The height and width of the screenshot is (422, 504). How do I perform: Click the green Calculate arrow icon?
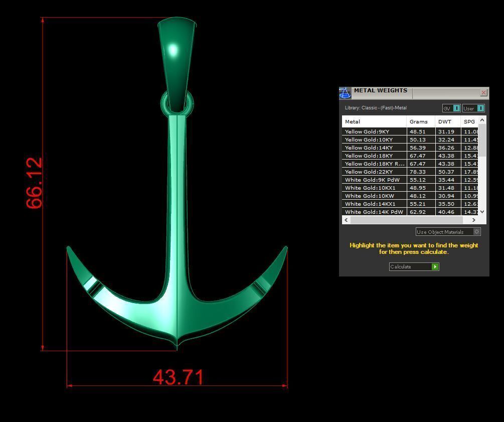(435, 266)
